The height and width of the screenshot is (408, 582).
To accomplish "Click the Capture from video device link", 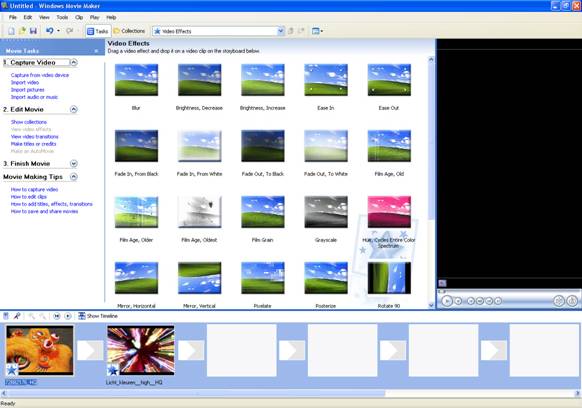I will coord(40,75).
